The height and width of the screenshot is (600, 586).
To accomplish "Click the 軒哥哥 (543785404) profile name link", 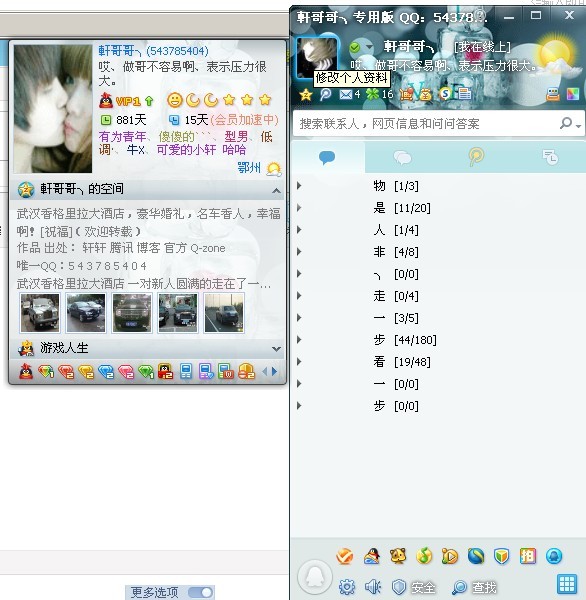I will coord(153,51).
